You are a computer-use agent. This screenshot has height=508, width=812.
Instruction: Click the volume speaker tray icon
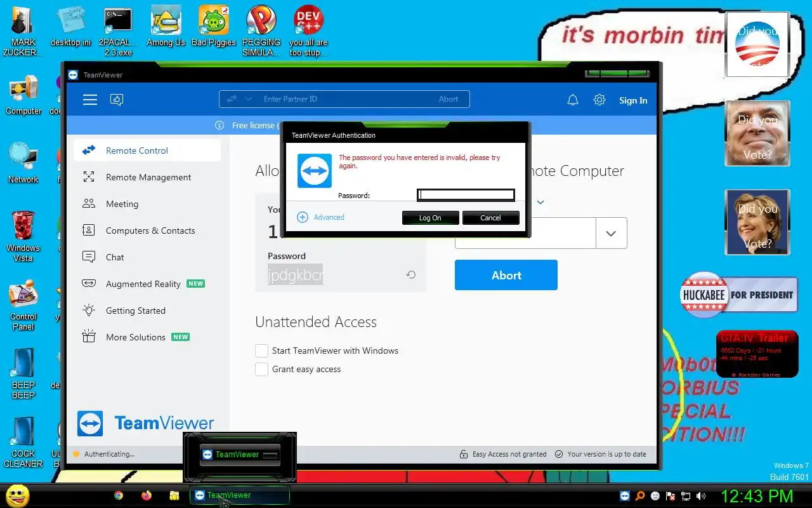701,496
